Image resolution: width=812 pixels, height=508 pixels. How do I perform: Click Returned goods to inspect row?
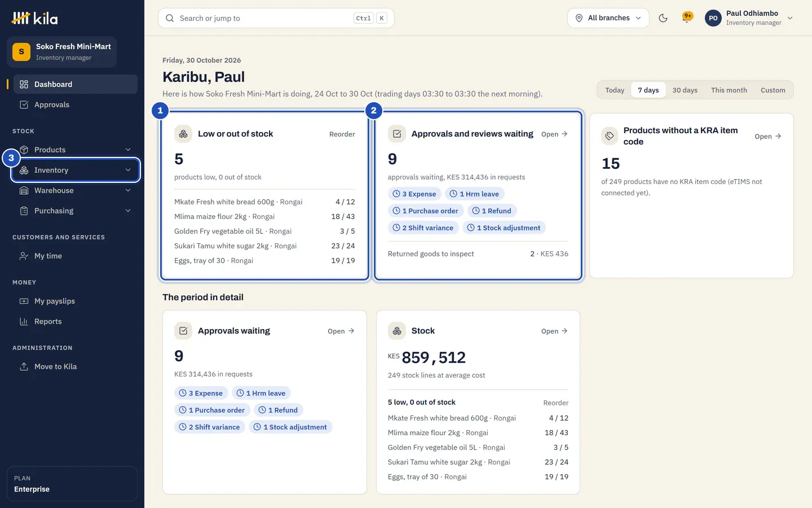478,254
